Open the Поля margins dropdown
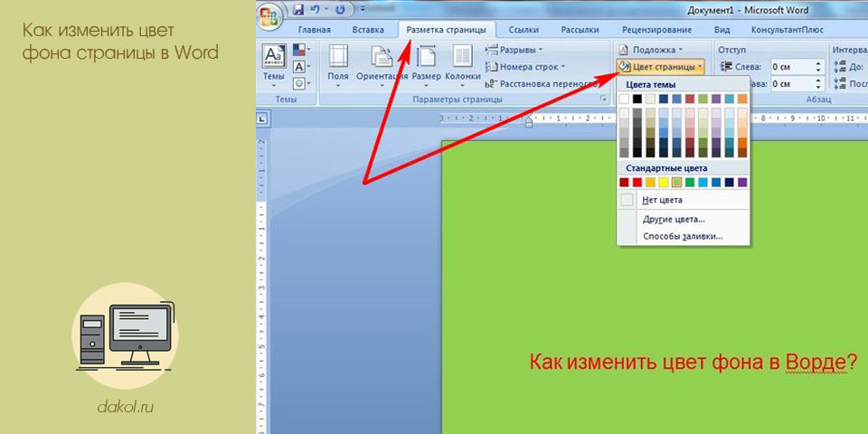This screenshot has height=434, width=868. (337, 65)
